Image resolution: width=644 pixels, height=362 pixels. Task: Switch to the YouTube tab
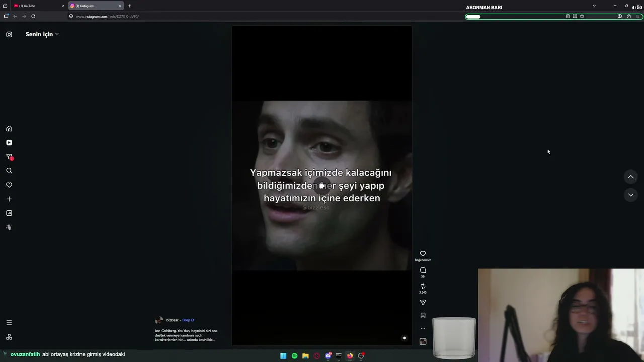[x=38, y=6]
